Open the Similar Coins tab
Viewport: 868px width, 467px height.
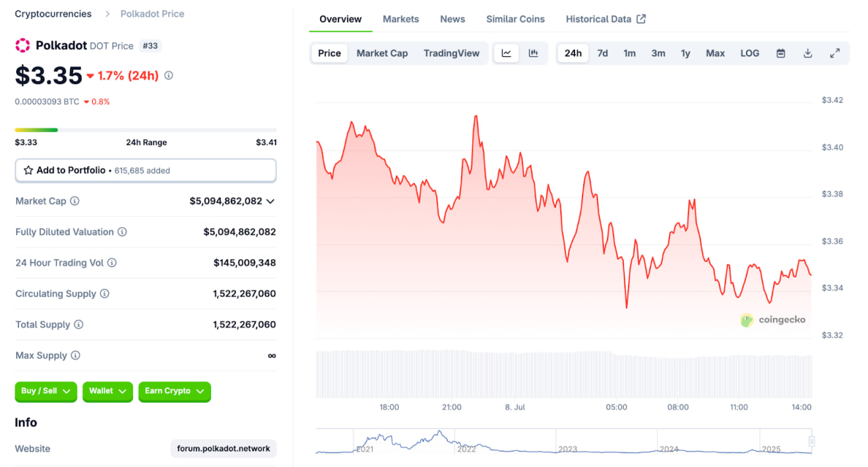[x=515, y=19]
